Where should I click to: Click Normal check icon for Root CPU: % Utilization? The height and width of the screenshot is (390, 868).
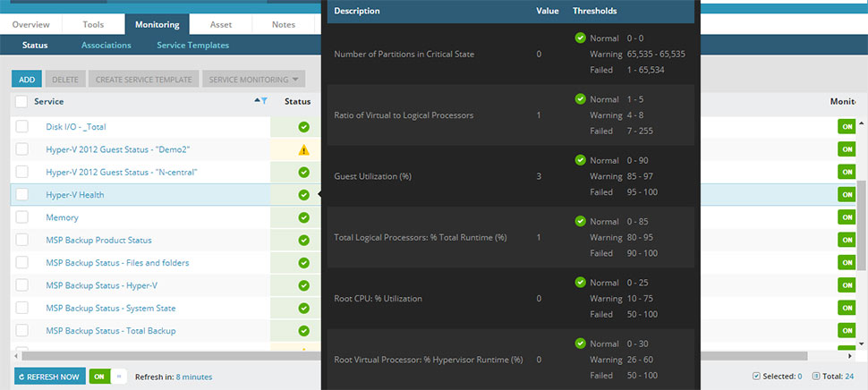[x=580, y=282]
